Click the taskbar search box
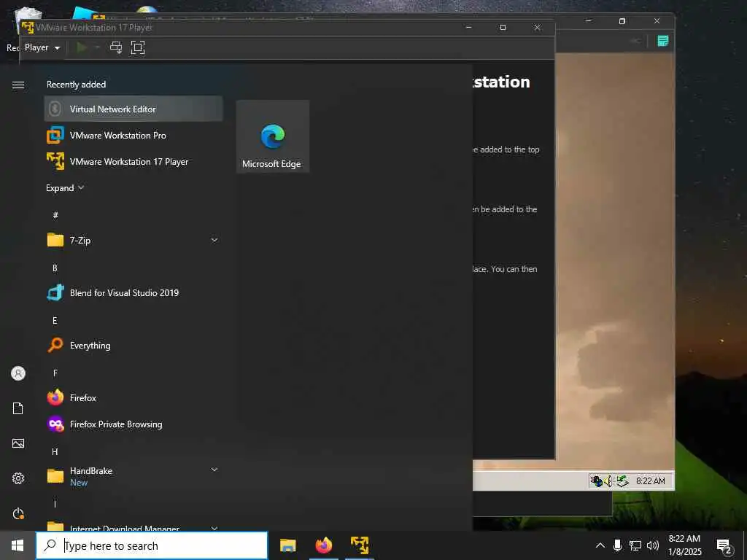 point(152,545)
